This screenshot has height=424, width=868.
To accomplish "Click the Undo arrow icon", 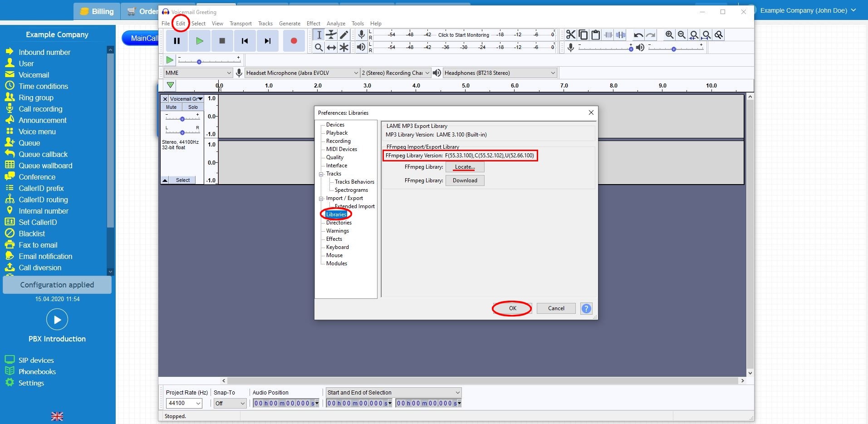I will [x=638, y=35].
